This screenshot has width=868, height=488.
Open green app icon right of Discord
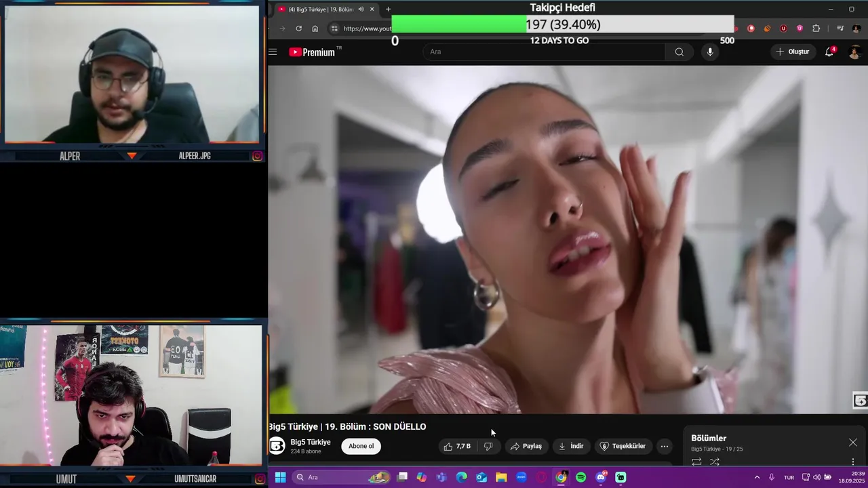620,477
